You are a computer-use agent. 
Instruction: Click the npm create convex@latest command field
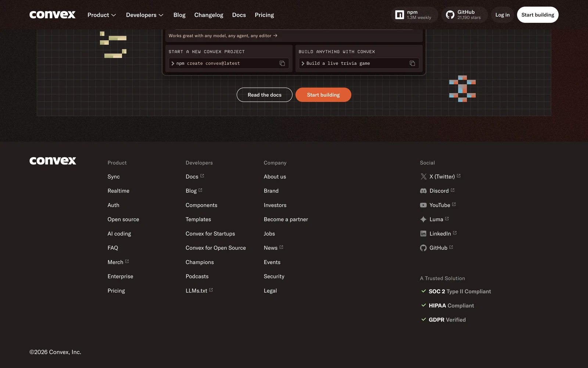tap(229, 63)
